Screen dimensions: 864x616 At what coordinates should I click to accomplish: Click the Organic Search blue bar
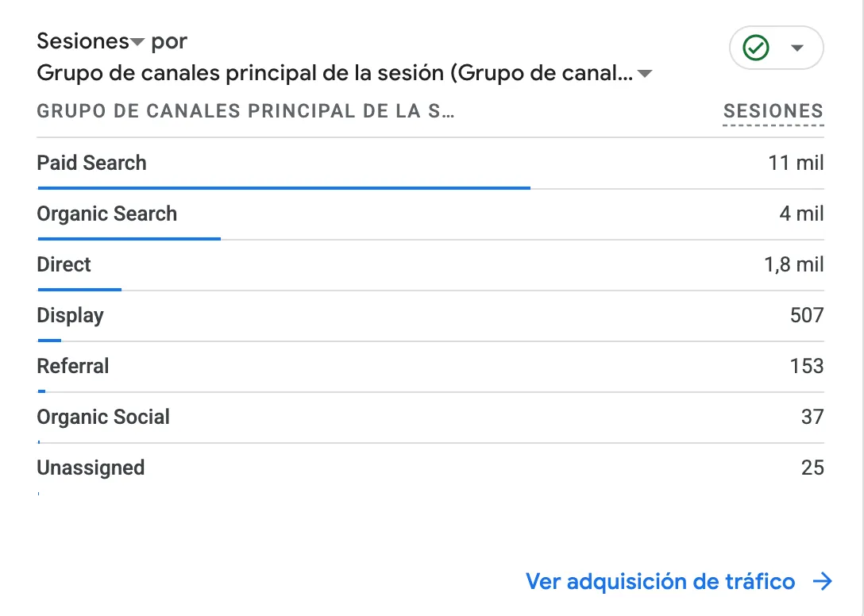click(129, 239)
